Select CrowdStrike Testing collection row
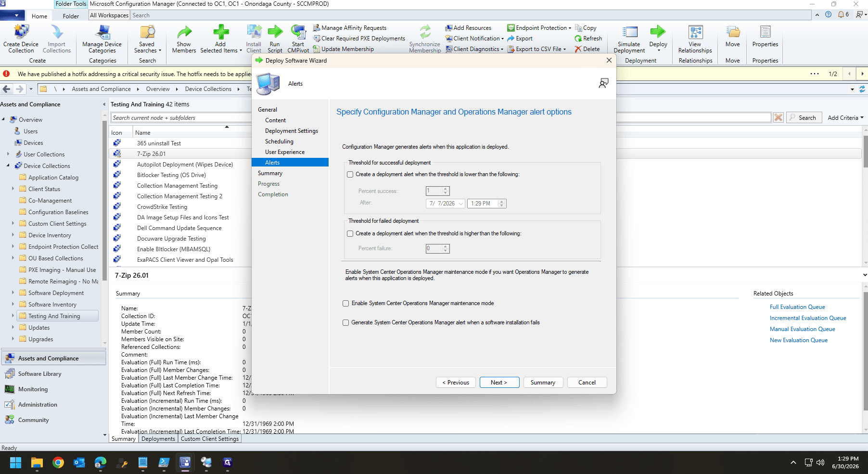This screenshot has height=474, width=868. [x=162, y=207]
